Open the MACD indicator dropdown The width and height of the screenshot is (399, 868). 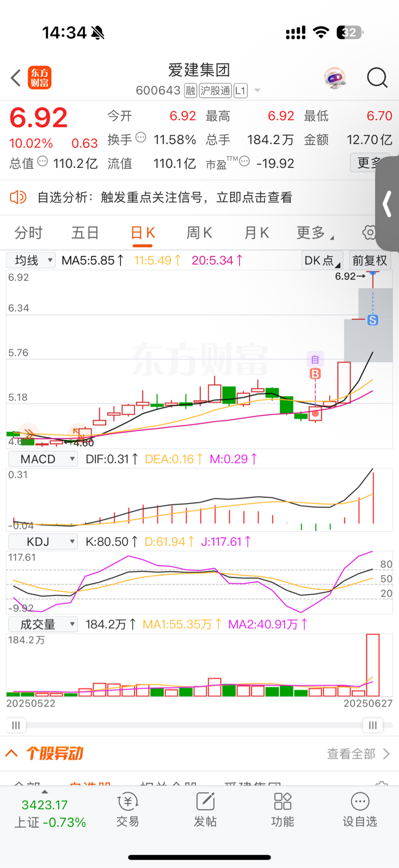pyautogui.click(x=43, y=459)
